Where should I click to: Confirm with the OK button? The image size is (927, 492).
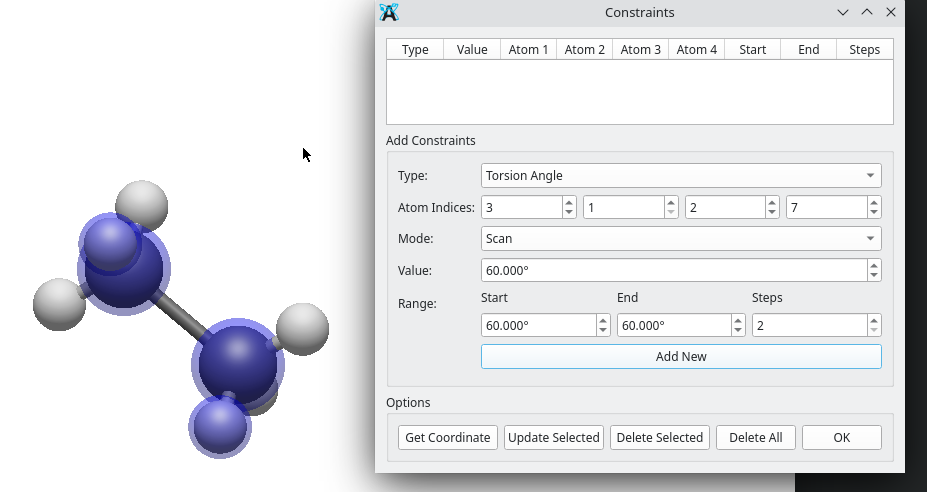click(x=841, y=438)
